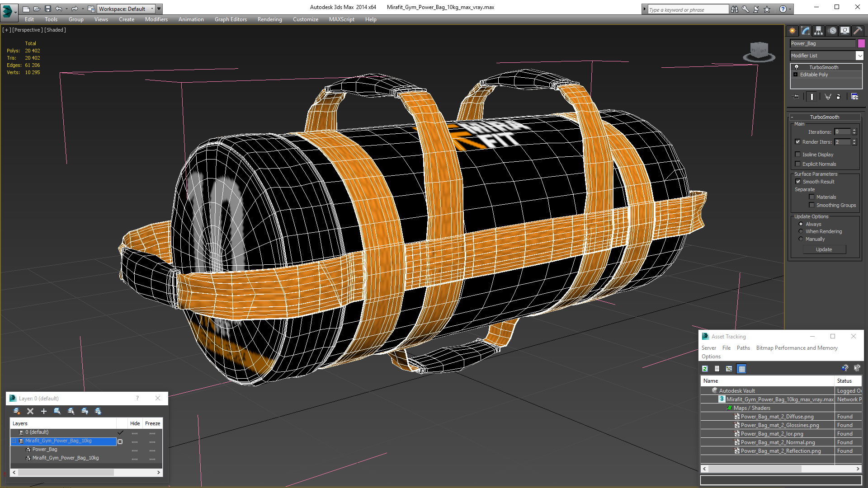
Task: Click Configure Modifier Sets icon
Action: pos(854,97)
